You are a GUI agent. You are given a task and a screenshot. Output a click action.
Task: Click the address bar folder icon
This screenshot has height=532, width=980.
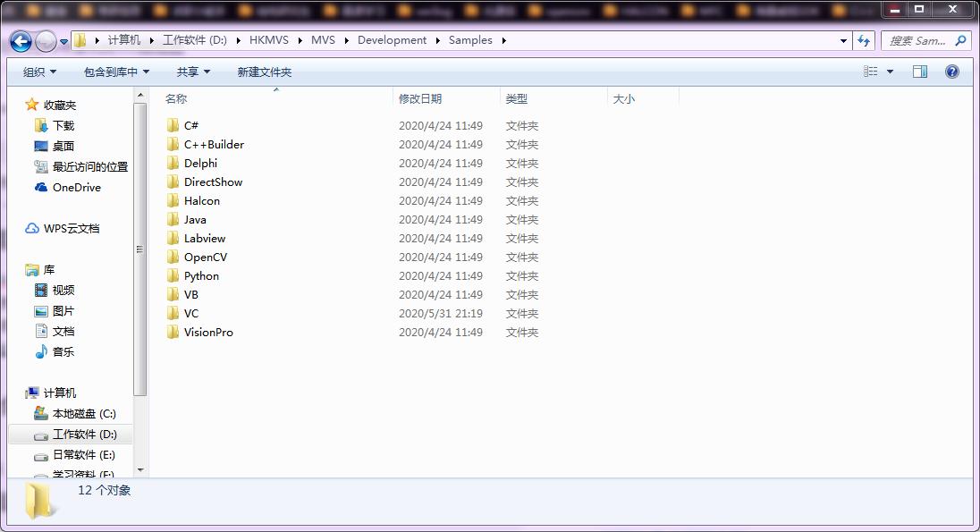(80, 40)
